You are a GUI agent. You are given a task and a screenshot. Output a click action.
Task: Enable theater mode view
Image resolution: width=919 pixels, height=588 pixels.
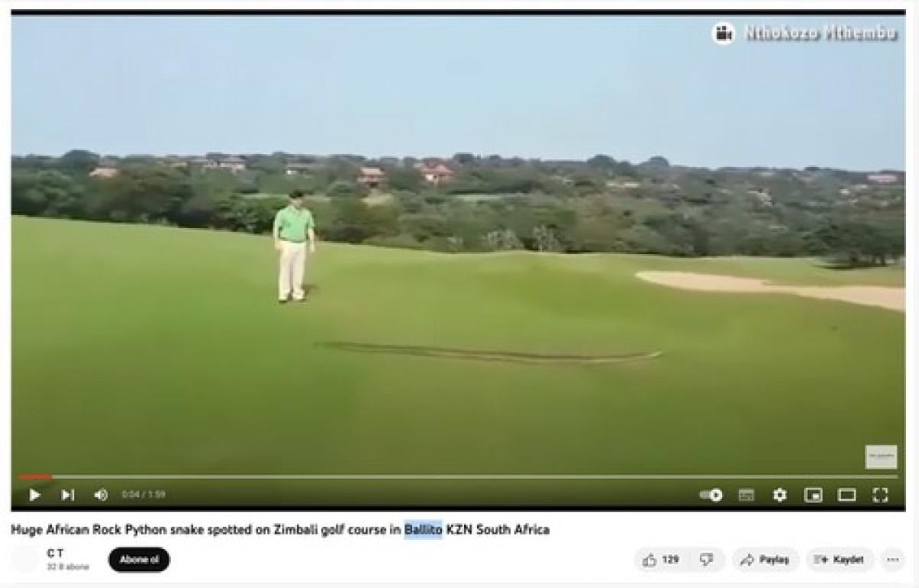tap(847, 495)
